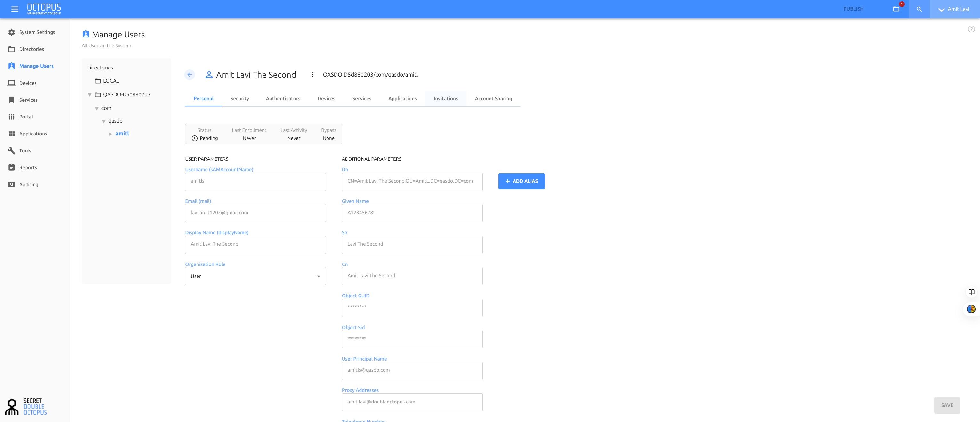Screen dimensions: 980x422
Task: Open the hamburger menu icon
Action: [14, 9]
